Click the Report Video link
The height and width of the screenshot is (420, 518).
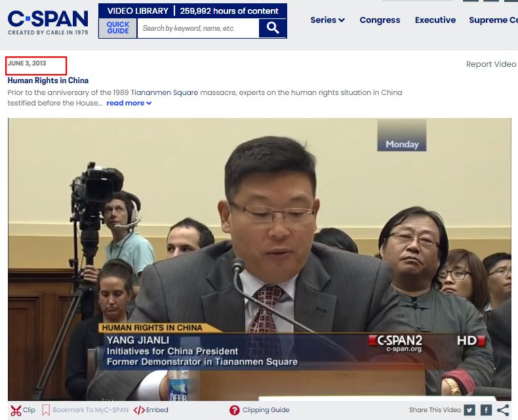491,64
